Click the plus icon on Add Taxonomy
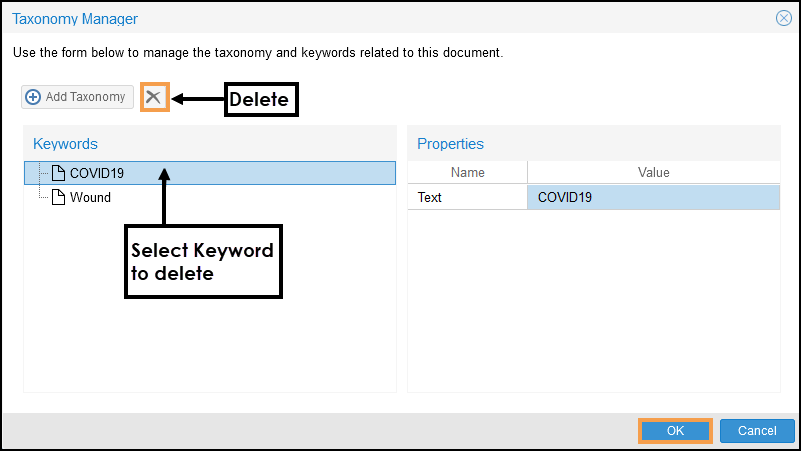 (33, 97)
